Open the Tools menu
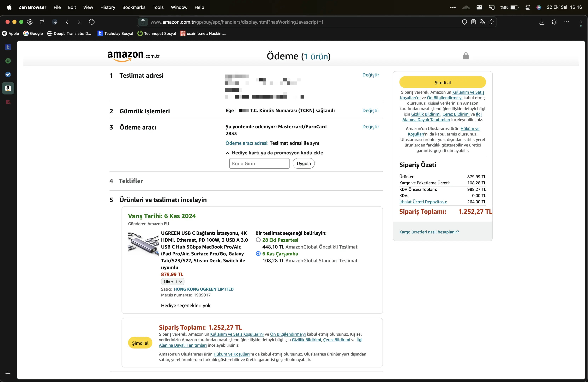This screenshot has height=382, width=588. [x=158, y=7]
